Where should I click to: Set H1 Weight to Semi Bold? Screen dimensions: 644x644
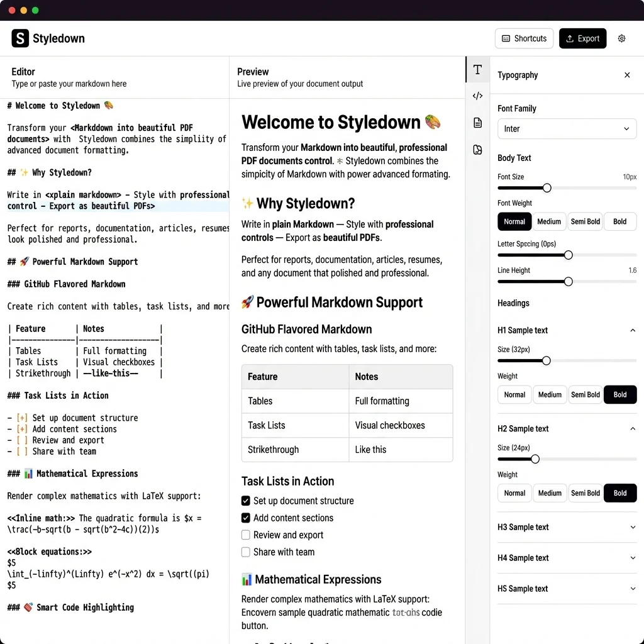point(585,394)
